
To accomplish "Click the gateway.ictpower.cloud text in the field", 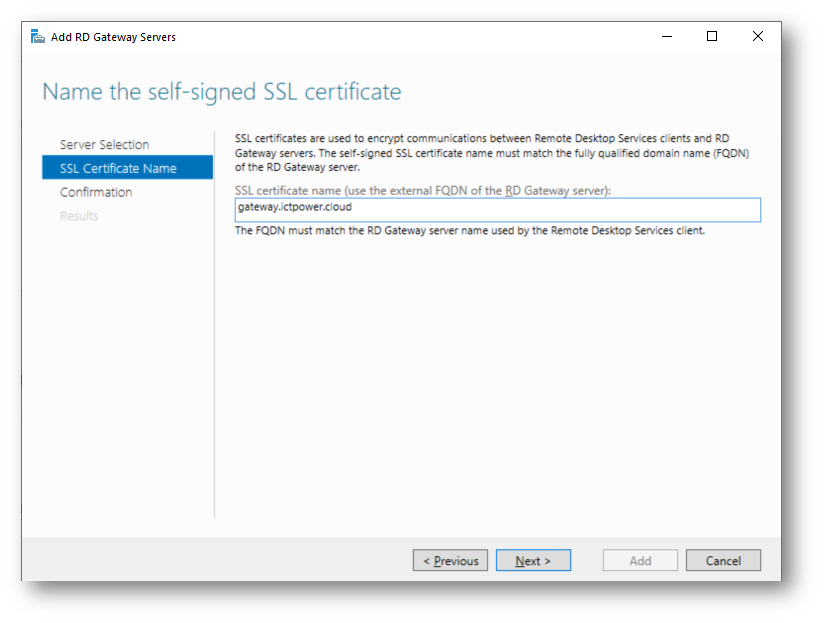I will click(x=295, y=209).
